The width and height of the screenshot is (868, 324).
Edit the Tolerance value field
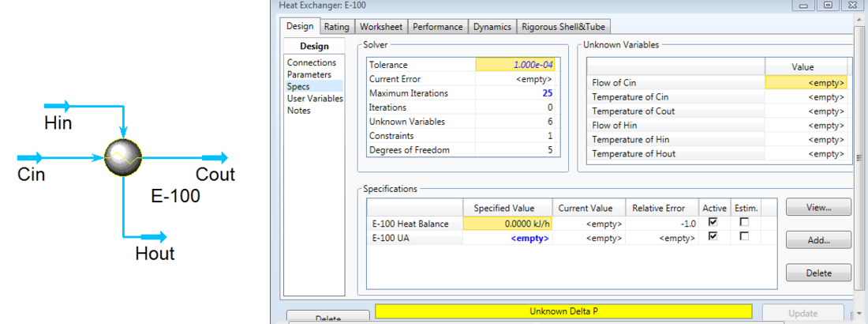[515, 65]
